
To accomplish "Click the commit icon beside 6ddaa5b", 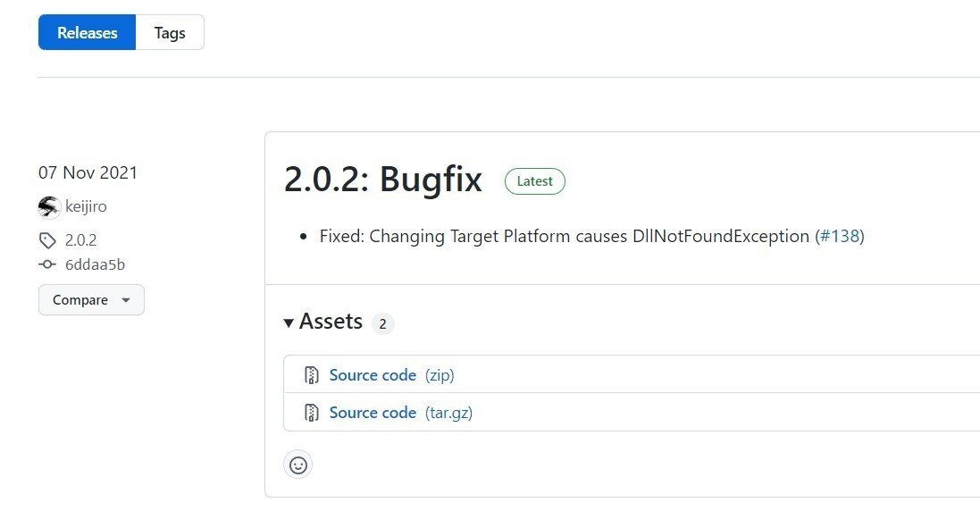I will [46, 264].
